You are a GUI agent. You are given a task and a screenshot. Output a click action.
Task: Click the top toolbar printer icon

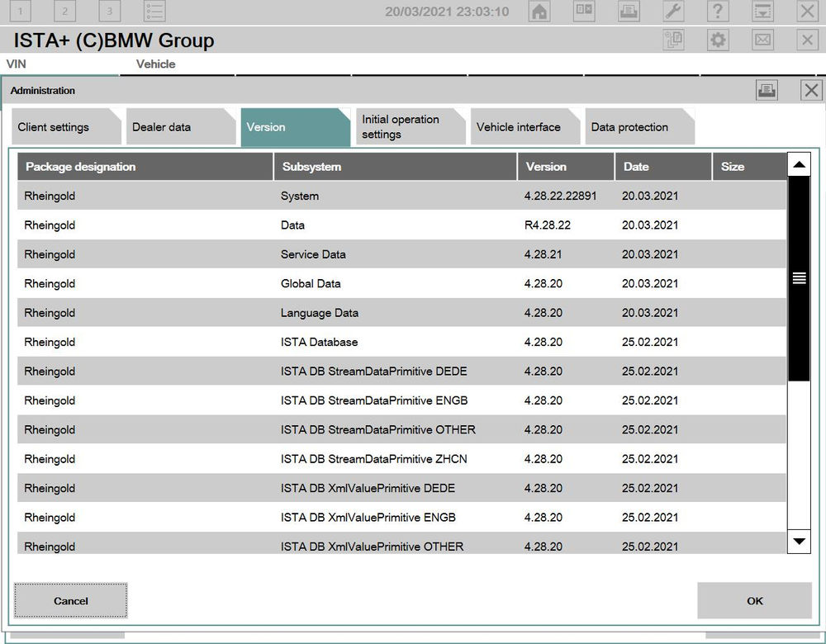pos(629,12)
